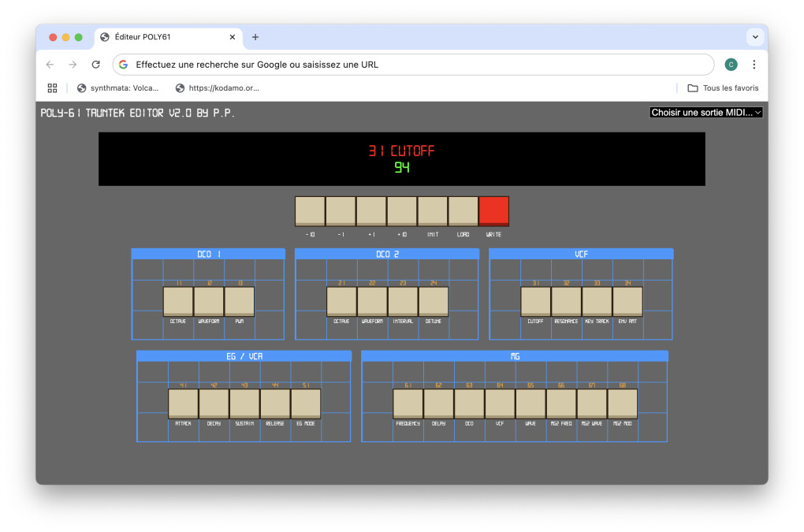Select the Interval parameter 23 button
The height and width of the screenshot is (532, 804).
tap(403, 301)
